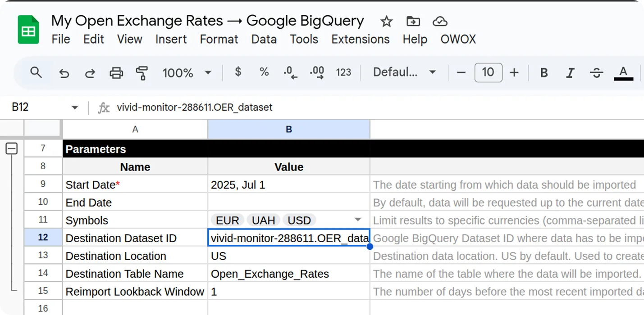644x315 pixels.
Task: Select row 12 header
Action: 43,238
